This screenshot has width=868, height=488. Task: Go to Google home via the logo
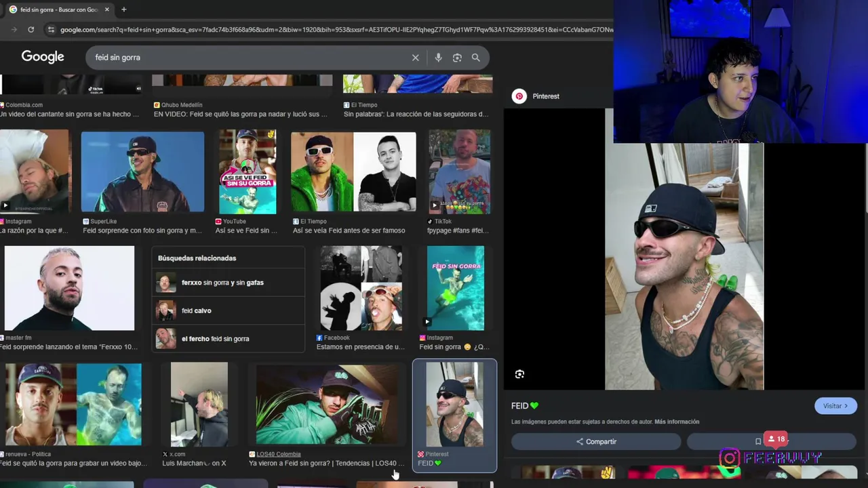[43, 57]
